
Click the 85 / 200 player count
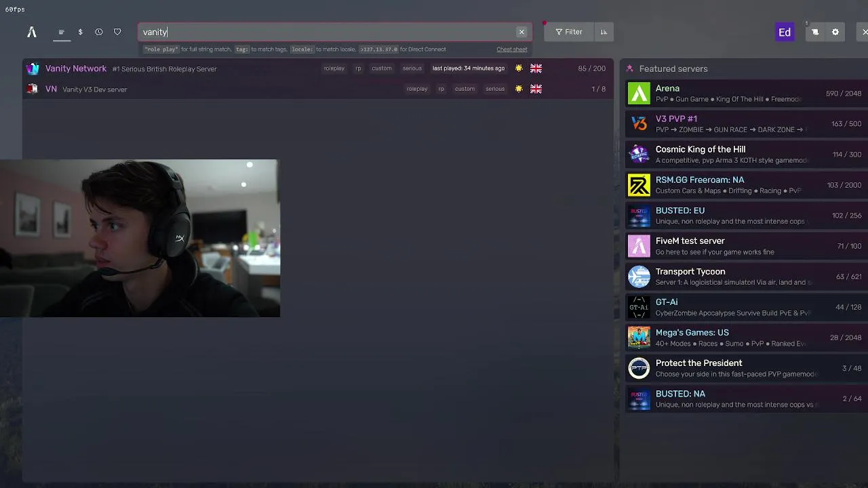(592, 68)
